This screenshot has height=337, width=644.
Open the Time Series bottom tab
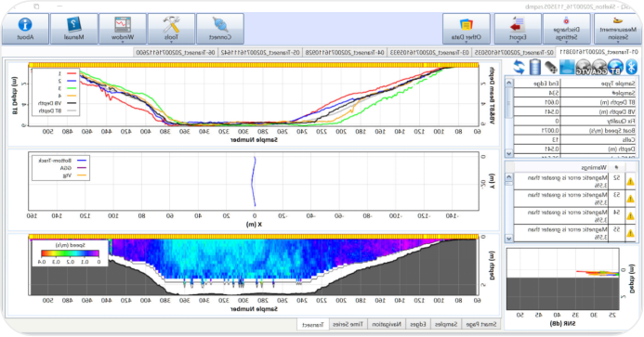coord(348,324)
